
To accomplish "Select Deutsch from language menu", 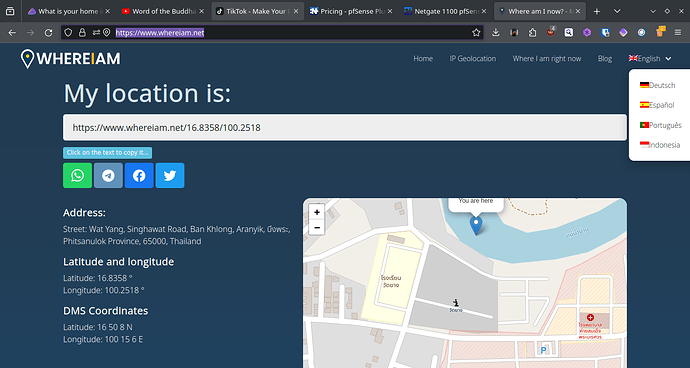I will 657,85.
